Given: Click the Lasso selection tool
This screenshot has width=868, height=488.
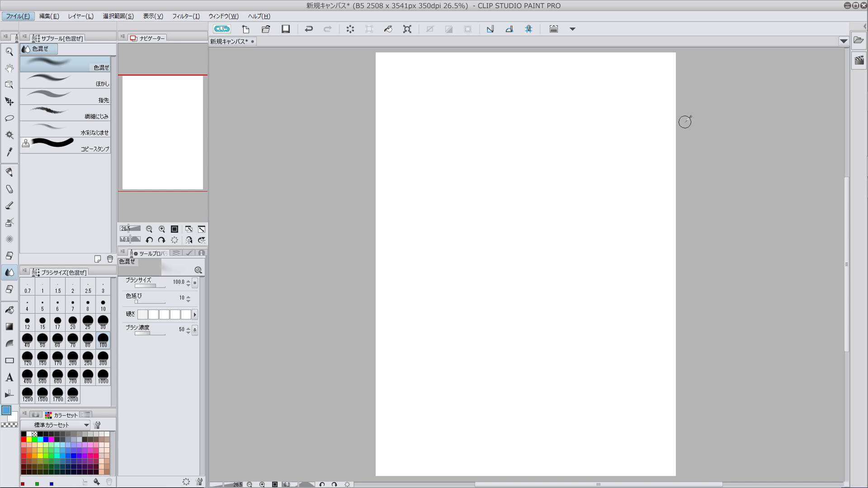Looking at the screenshot, I should (9, 118).
